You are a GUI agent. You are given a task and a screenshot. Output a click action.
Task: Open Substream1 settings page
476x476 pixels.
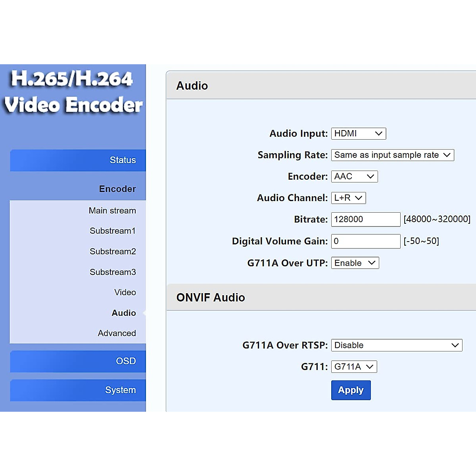tap(113, 231)
